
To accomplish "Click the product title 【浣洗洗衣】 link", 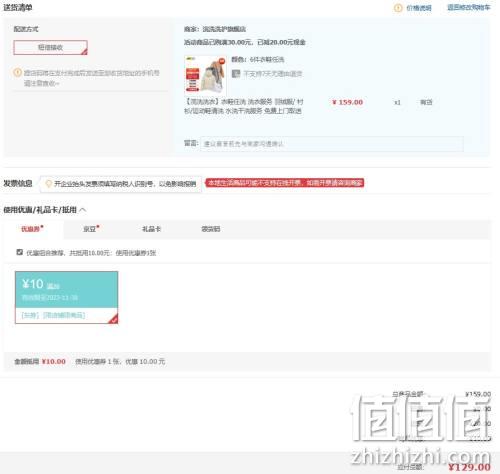I will (x=244, y=106).
